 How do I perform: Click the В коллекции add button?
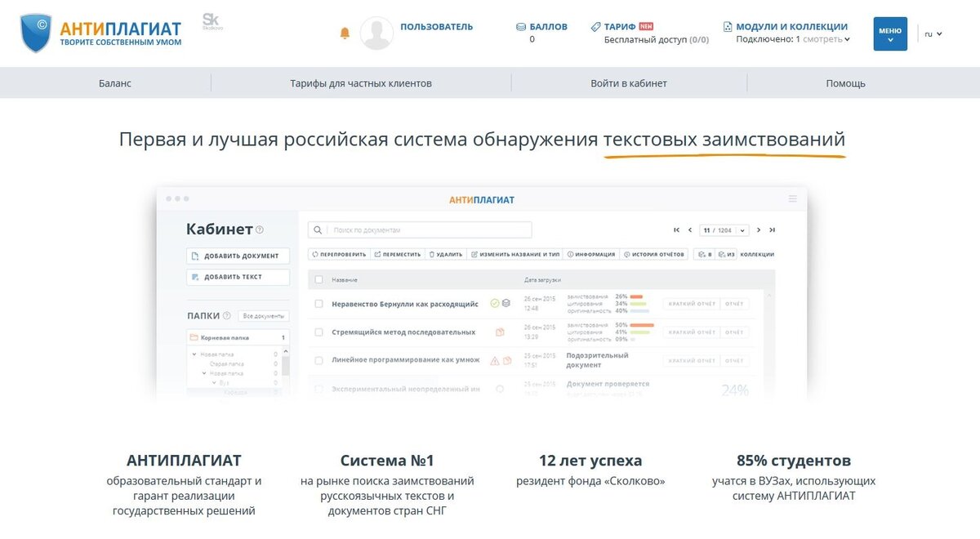(705, 255)
